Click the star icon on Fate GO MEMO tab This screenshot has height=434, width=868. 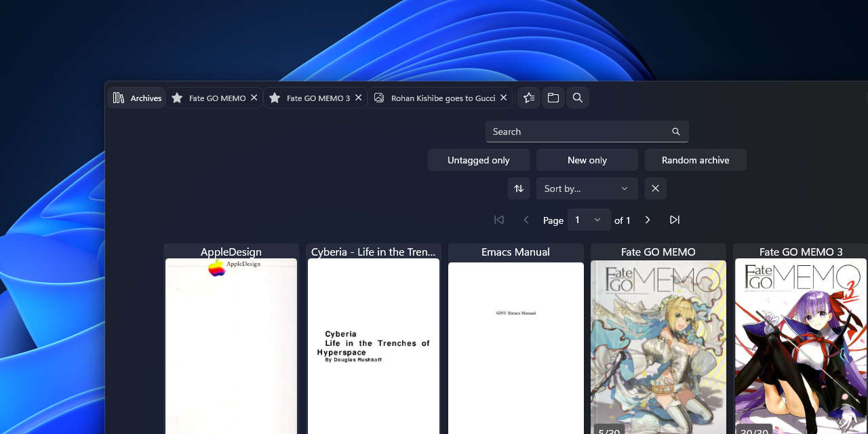click(x=177, y=98)
